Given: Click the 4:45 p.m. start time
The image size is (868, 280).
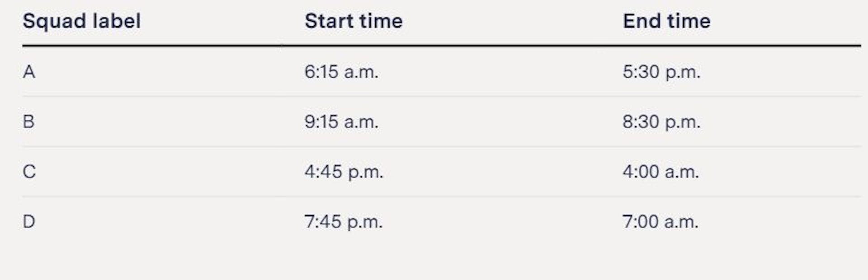Looking at the screenshot, I should (x=344, y=172).
